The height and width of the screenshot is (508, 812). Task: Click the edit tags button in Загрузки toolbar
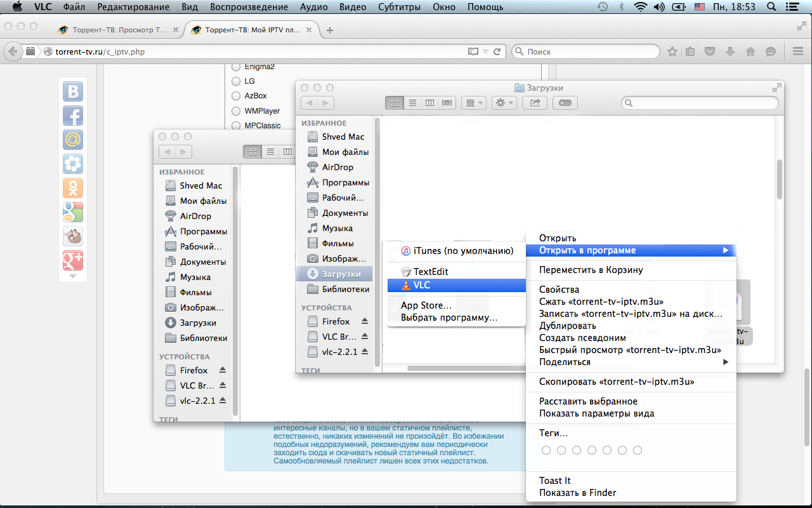565,102
